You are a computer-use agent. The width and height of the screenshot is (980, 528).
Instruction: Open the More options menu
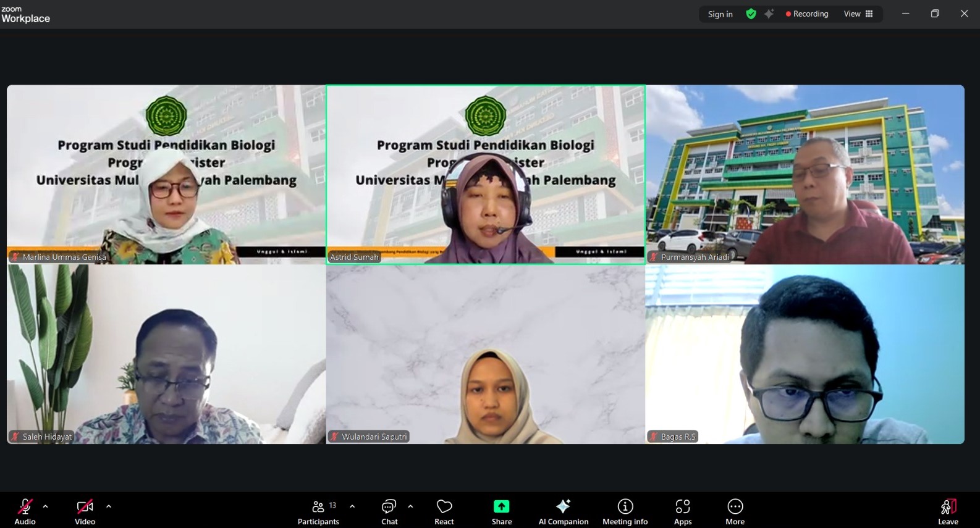coord(735,511)
